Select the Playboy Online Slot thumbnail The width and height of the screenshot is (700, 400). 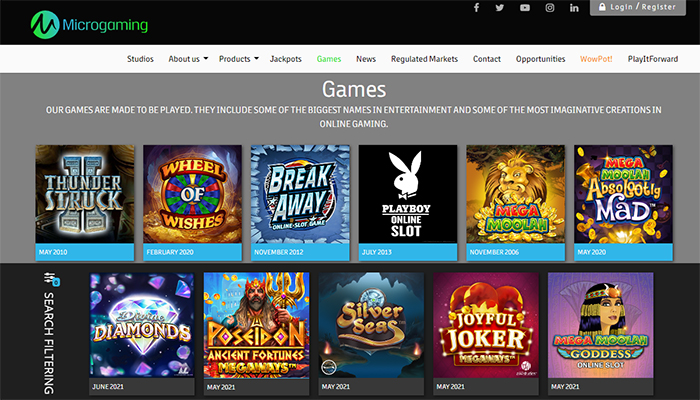[408, 194]
